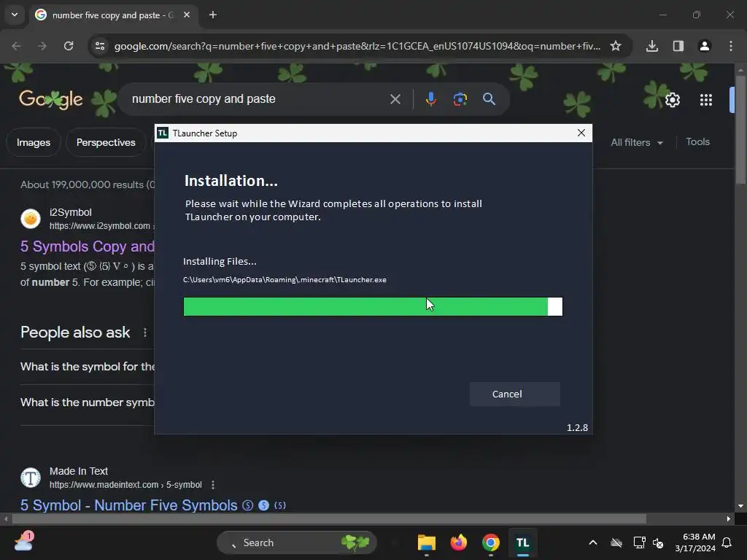Go back in Chrome
Screen dimensions: 747x560
coord(16,46)
